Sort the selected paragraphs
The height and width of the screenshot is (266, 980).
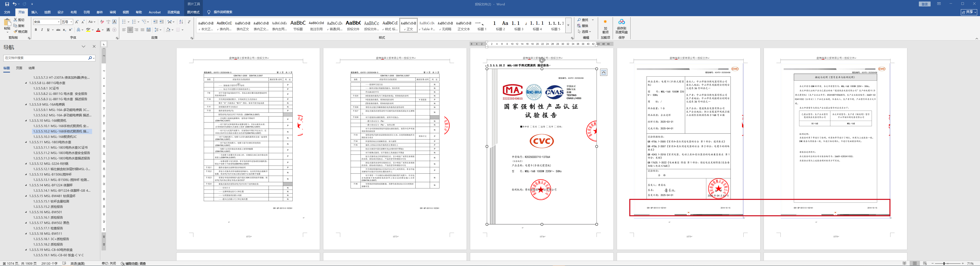(x=181, y=22)
